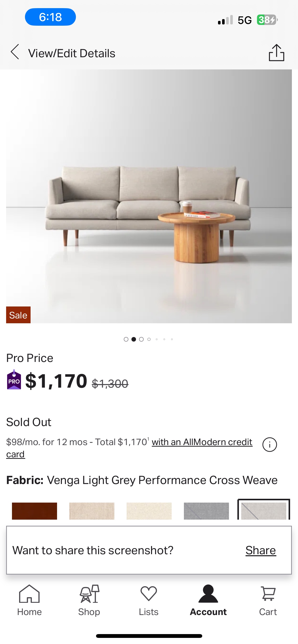Open the financing info icon
Screen dimensions: 298x644
tap(269, 445)
